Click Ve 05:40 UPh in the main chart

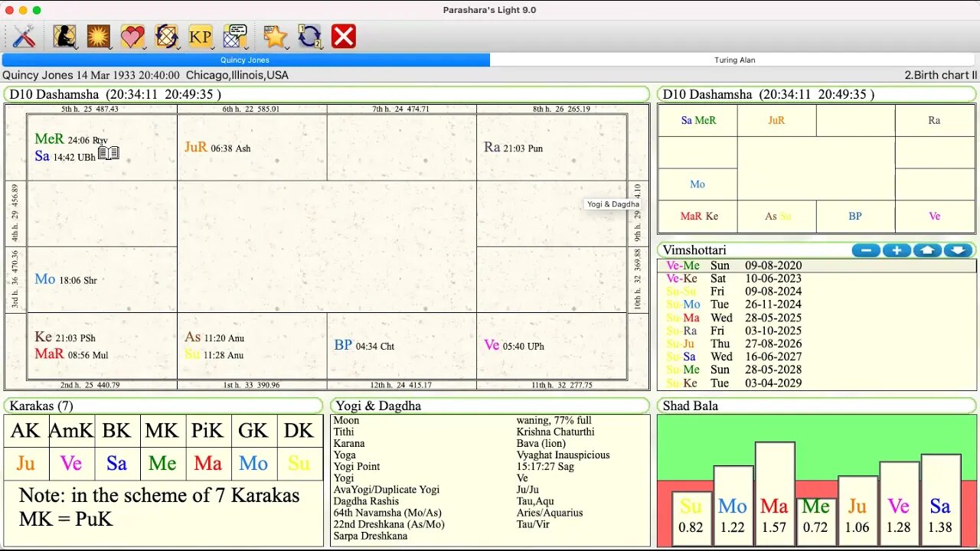(x=514, y=345)
